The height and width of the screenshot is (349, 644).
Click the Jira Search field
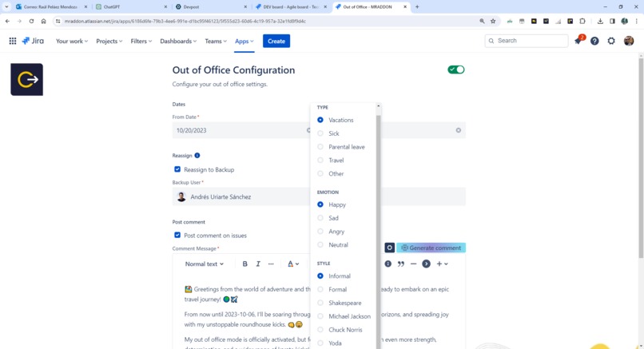pyautogui.click(x=527, y=41)
